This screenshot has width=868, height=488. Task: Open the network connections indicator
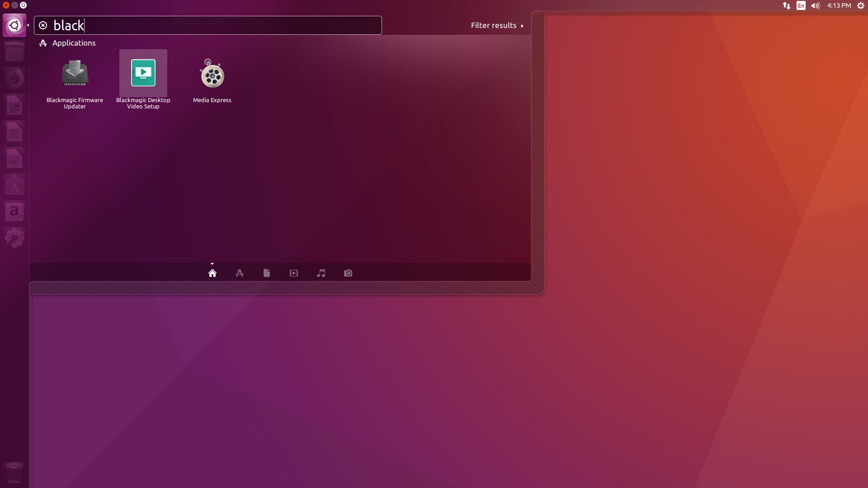[x=787, y=5]
